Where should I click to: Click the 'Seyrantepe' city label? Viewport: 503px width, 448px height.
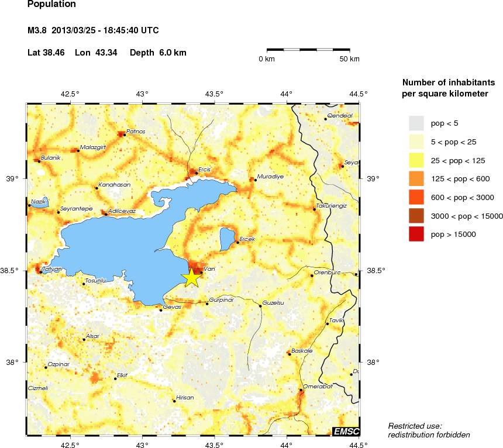(x=77, y=209)
